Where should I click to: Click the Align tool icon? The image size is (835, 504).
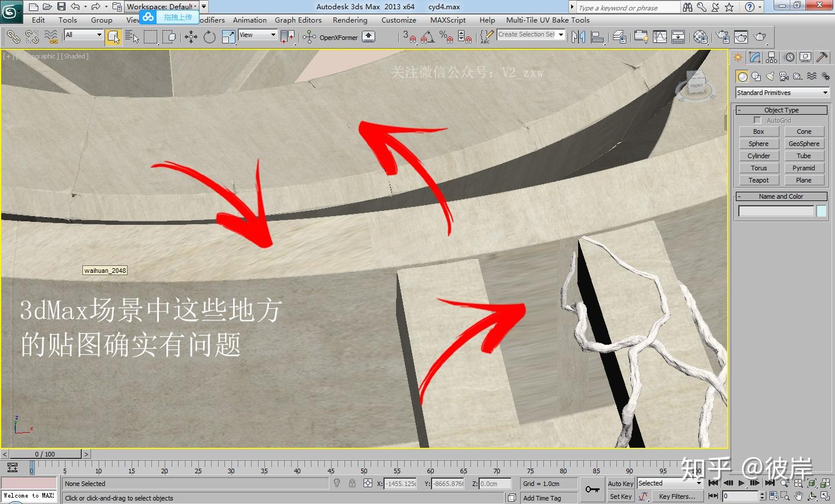[x=597, y=37]
